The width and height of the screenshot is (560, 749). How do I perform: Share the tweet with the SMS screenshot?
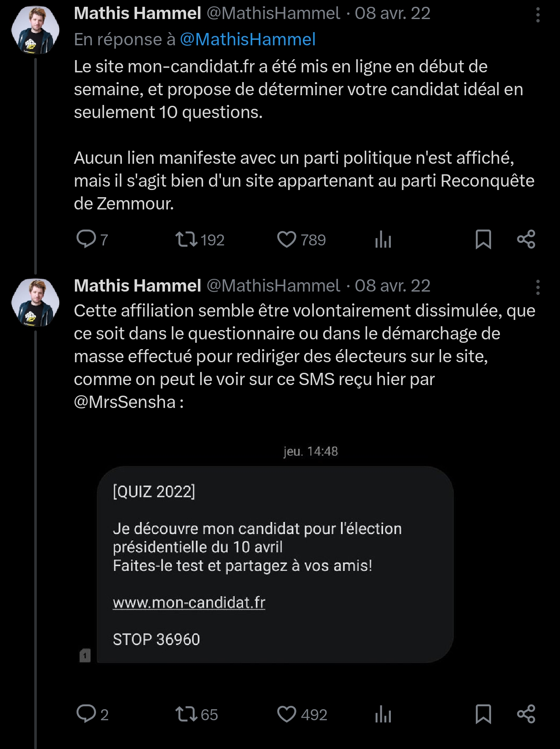tap(526, 714)
